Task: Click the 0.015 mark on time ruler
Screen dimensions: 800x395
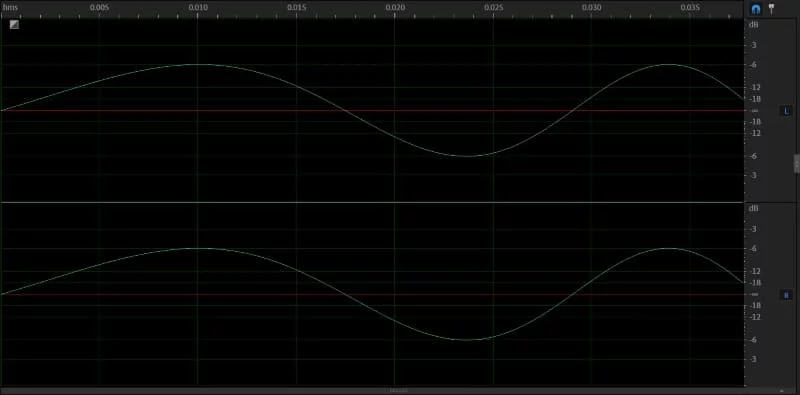Action: coord(296,8)
